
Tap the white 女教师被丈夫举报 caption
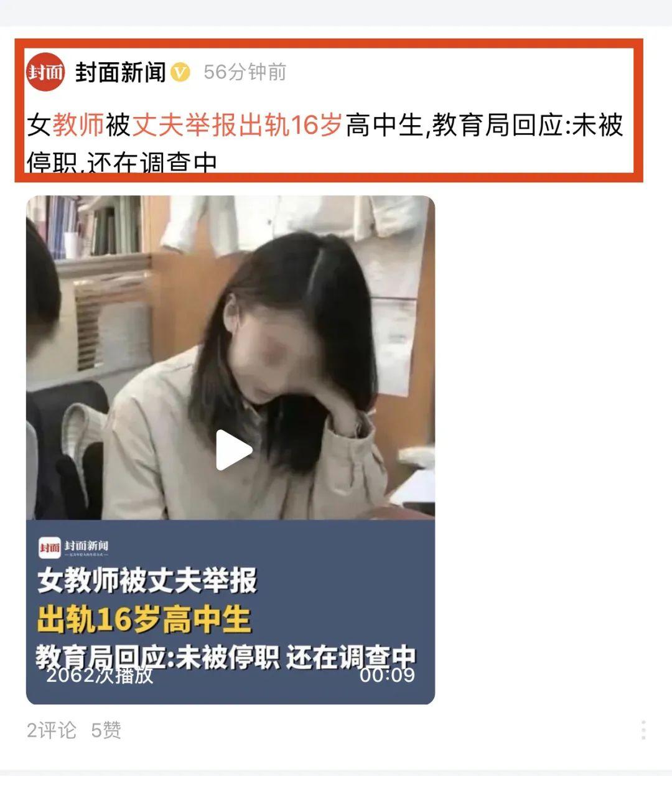pos(147,580)
